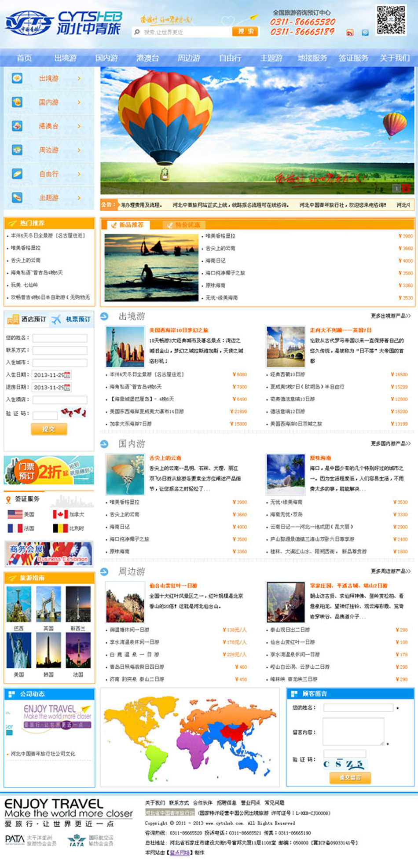This screenshot has height=868, width=418.
Task: Click the 港澳台 sidebar category icon
Action: [17, 126]
